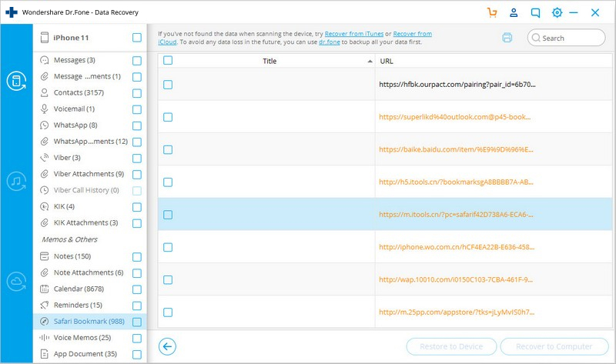The height and width of the screenshot is (364, 616).
Task: Click Restore to Device button
Action: 451,347
